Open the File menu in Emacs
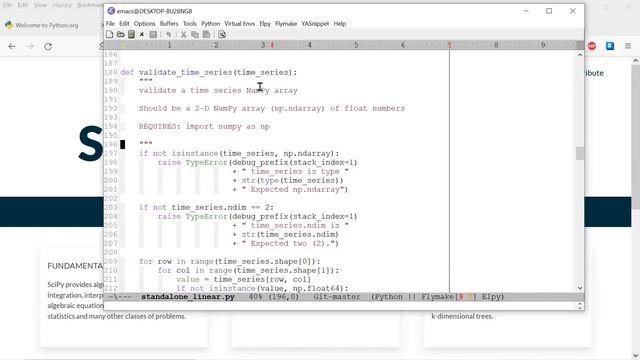This screenshot has width=640, height=360. [110, 24]
